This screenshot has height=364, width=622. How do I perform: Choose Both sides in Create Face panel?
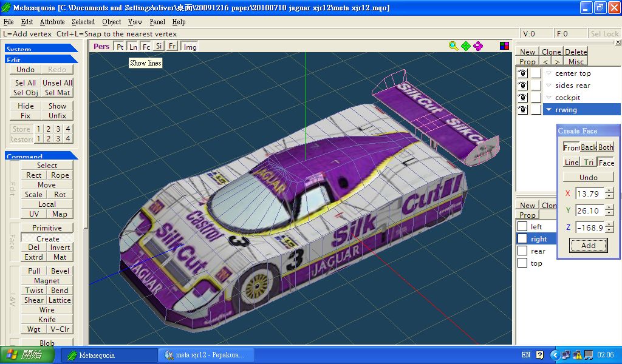click(606, 147)
